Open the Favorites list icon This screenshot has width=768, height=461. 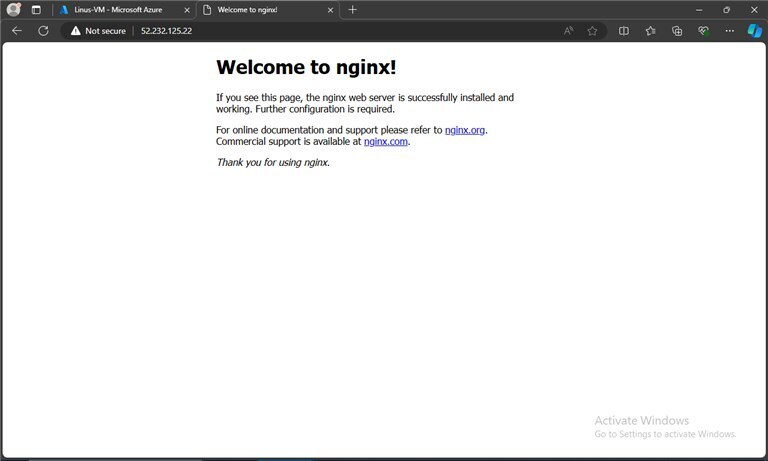[651, 31]
